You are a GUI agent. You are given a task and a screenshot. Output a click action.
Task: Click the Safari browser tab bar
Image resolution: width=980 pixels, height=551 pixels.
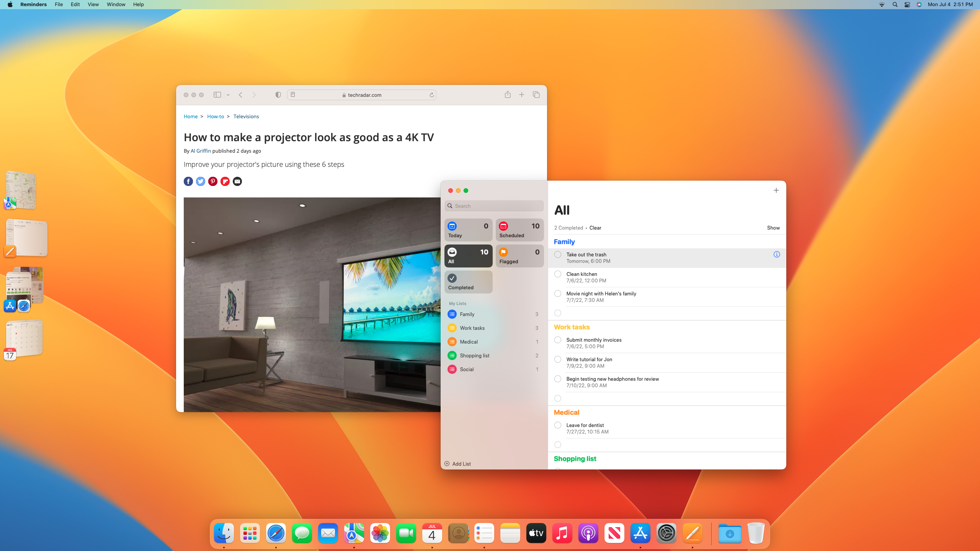(363, 95)
